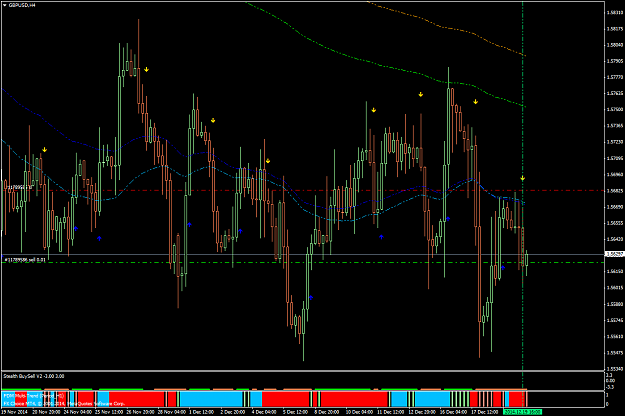This screenshot has width=625, height=416.
Task: Select the blue buy arrow near the deepest December low
Action: [311, 298]
